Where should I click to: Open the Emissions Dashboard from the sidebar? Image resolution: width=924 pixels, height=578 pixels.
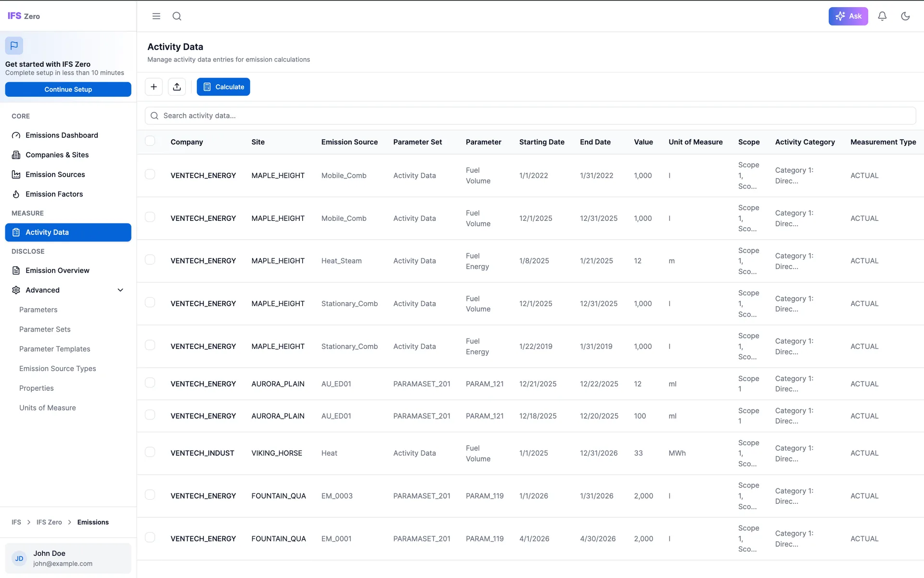click(x=61, y=135)
